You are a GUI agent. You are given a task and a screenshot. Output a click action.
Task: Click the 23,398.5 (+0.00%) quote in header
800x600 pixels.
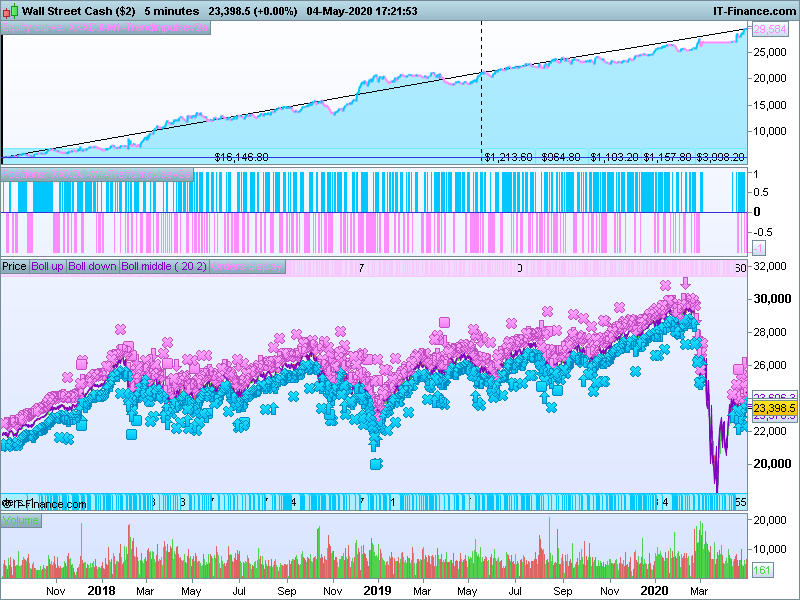[253, 11]
